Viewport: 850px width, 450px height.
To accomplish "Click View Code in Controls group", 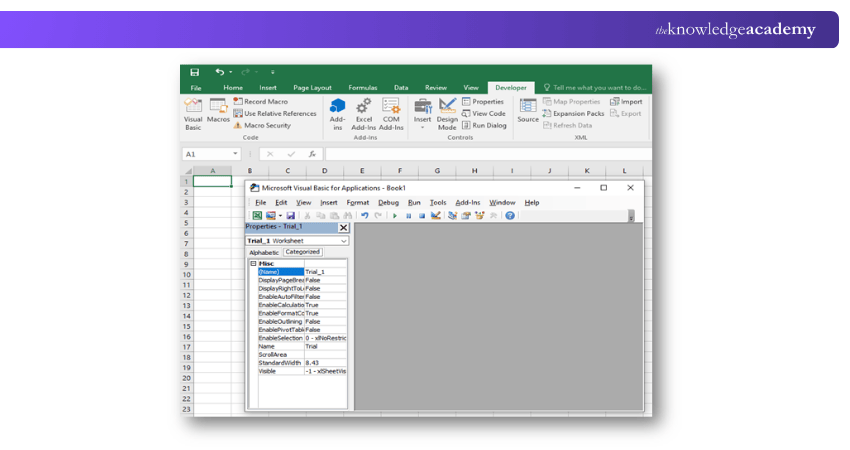I will click(484, 113).
